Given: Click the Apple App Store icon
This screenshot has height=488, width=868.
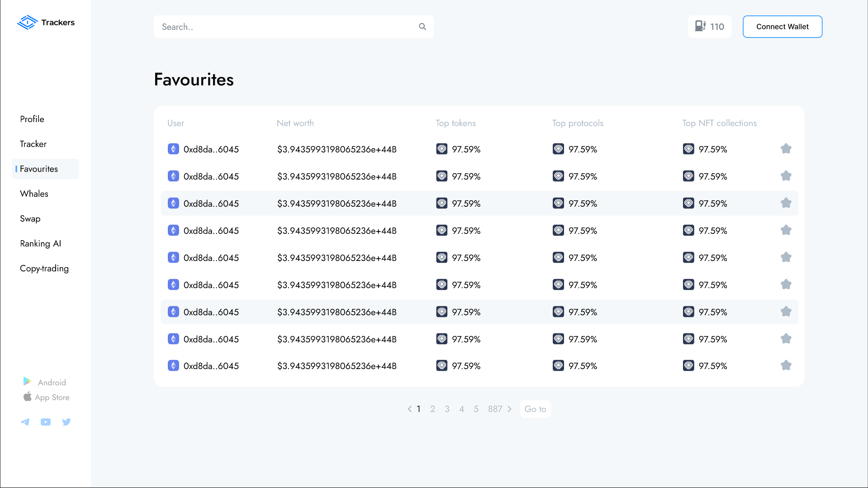Looking at the screenshot, I should (28, 397).
